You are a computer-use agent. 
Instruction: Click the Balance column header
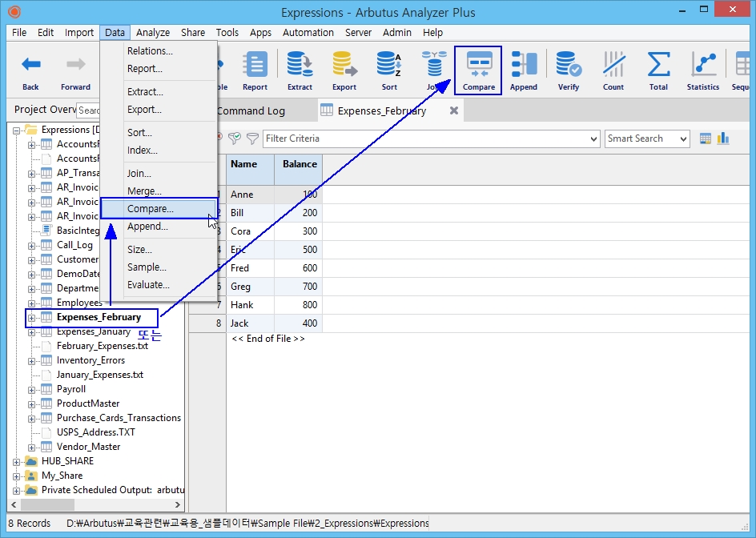pos(299,169)
